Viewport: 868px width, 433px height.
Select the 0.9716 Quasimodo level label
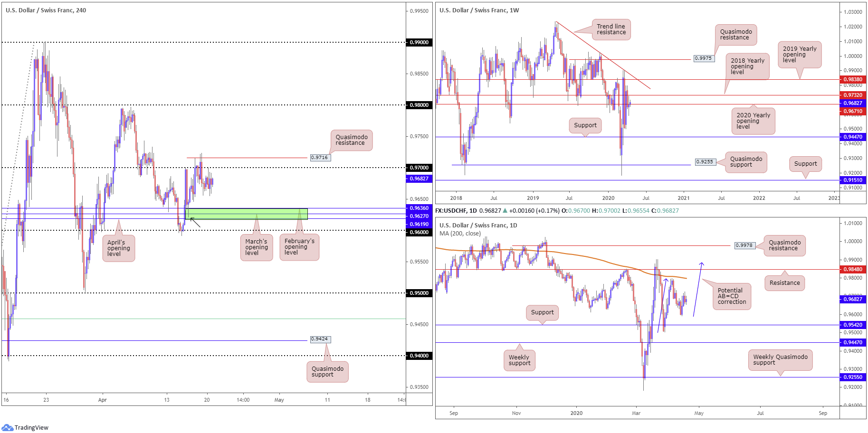tap(320, 158)
